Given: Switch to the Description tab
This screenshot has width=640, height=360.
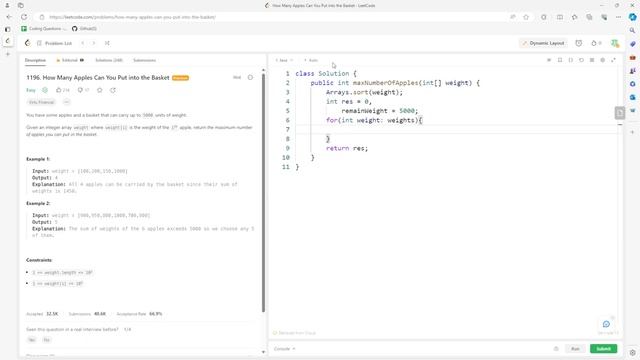Looking at the screenshot, I should tap(35, 60).
